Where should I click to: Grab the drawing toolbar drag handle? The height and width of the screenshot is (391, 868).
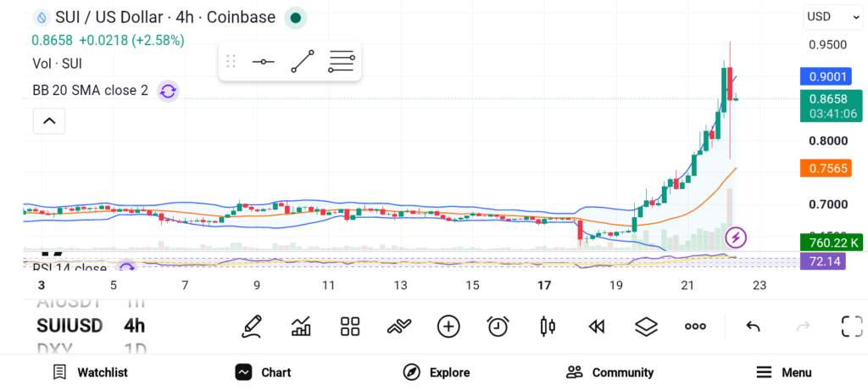[231, 61]
